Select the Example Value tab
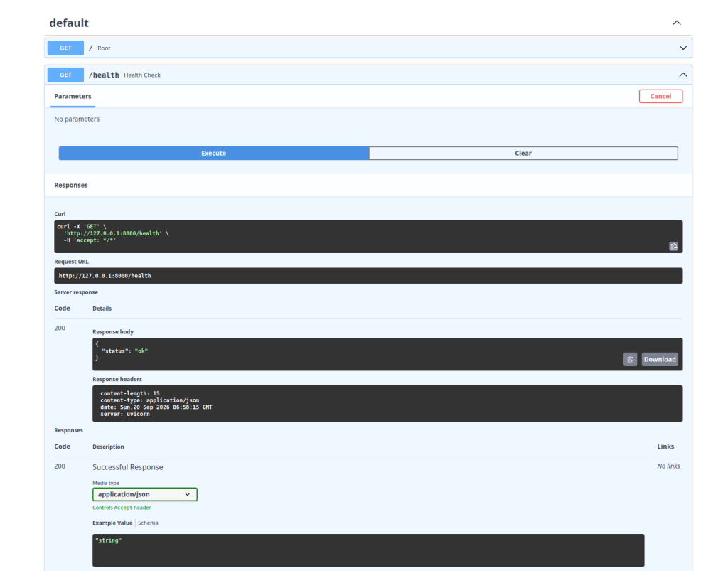 click(112, 523)
